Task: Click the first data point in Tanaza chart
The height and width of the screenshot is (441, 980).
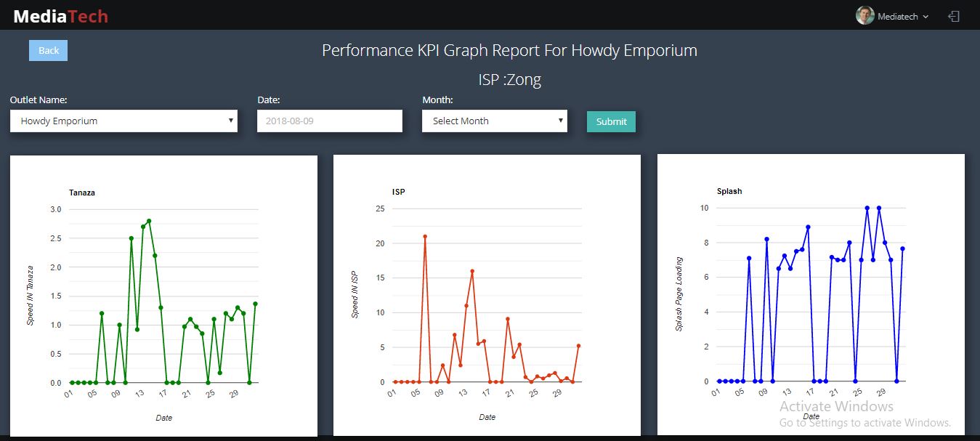Action: point(71,382)
